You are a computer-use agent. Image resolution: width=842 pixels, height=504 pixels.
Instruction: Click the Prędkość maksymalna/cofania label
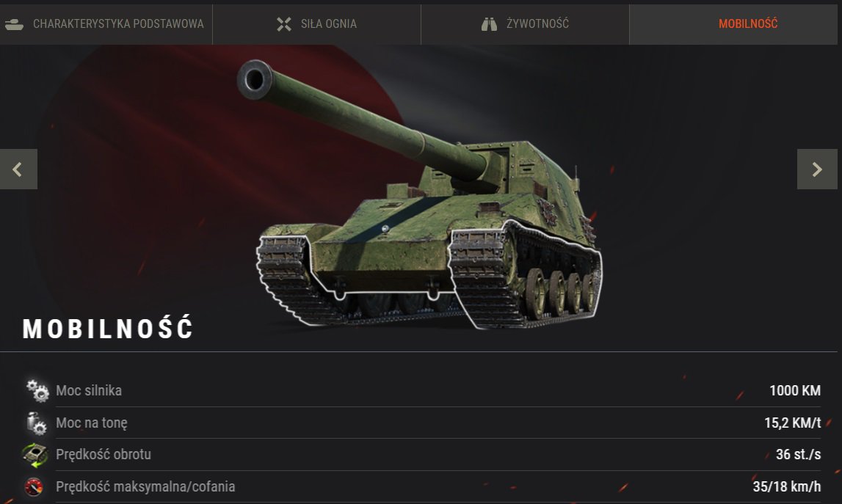tap(145, 487)
